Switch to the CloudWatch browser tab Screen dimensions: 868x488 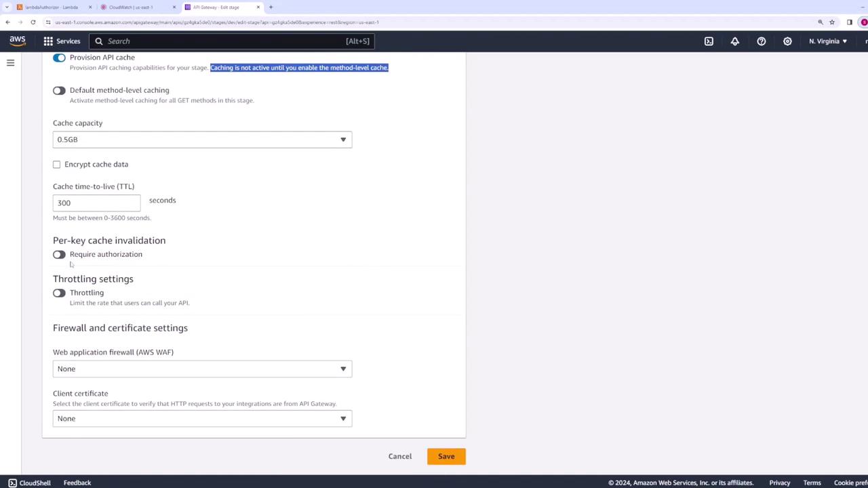click(x=136, y=7)
